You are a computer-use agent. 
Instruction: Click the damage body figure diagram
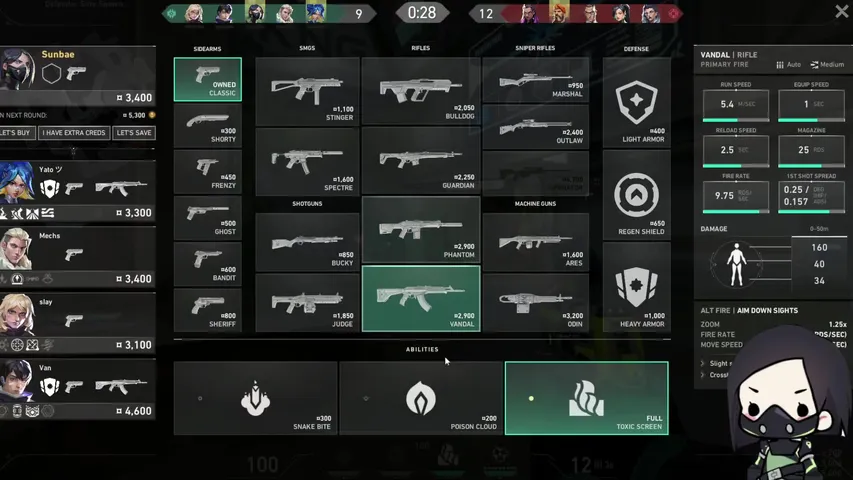point(736,265)
